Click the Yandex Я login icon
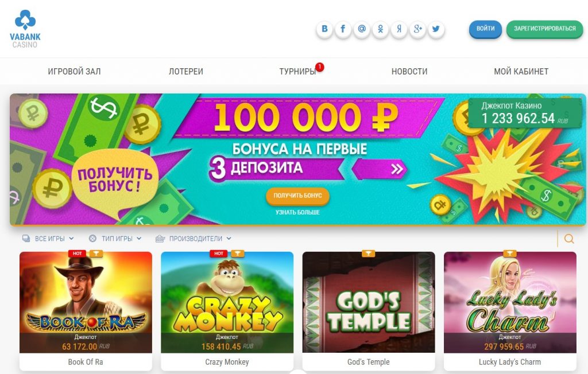This screenshot has height=374, width=588. click(399, 29)
